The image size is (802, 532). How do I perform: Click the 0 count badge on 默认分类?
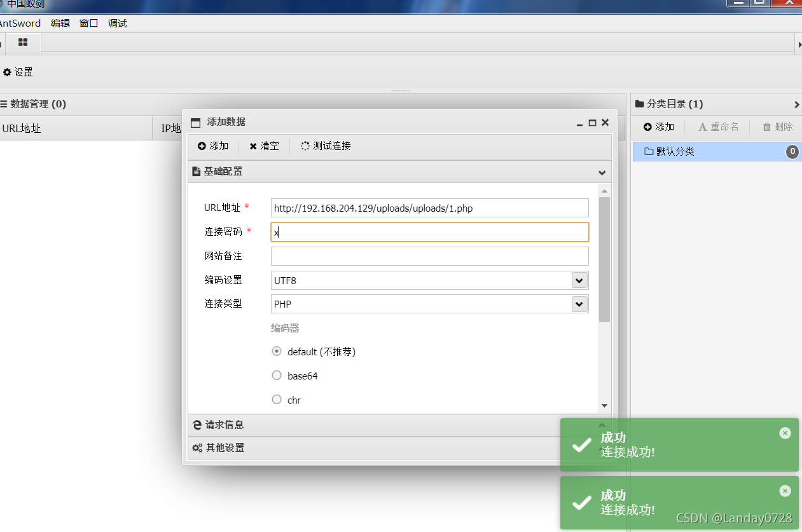[x=792, y=151]
